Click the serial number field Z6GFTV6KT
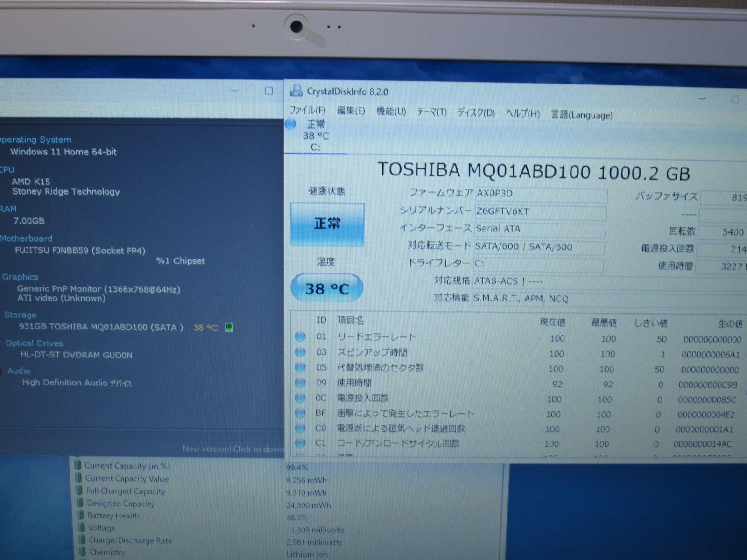This screenshot has height=560, width=747. (540, 212)
